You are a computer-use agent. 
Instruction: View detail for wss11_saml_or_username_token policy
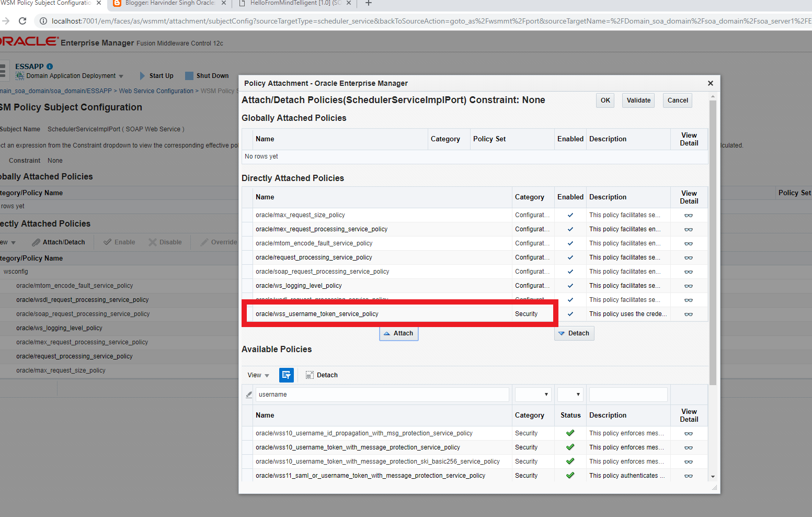[x=689, y=476]
